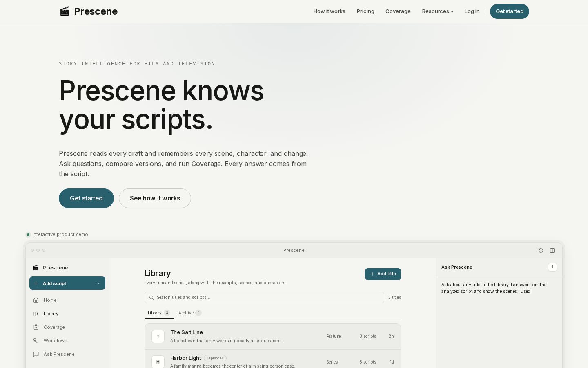Click the search magnifier icon
This screenshot has height=368, width=588.
coord(151,298)
